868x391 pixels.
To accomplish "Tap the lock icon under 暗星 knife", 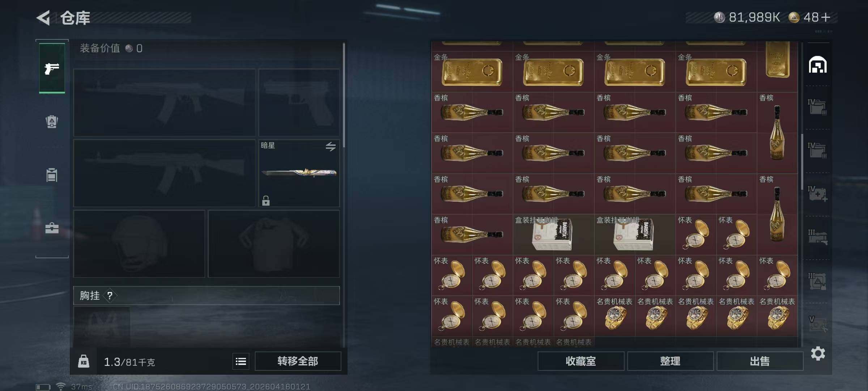I will click(x=266, y=201).
